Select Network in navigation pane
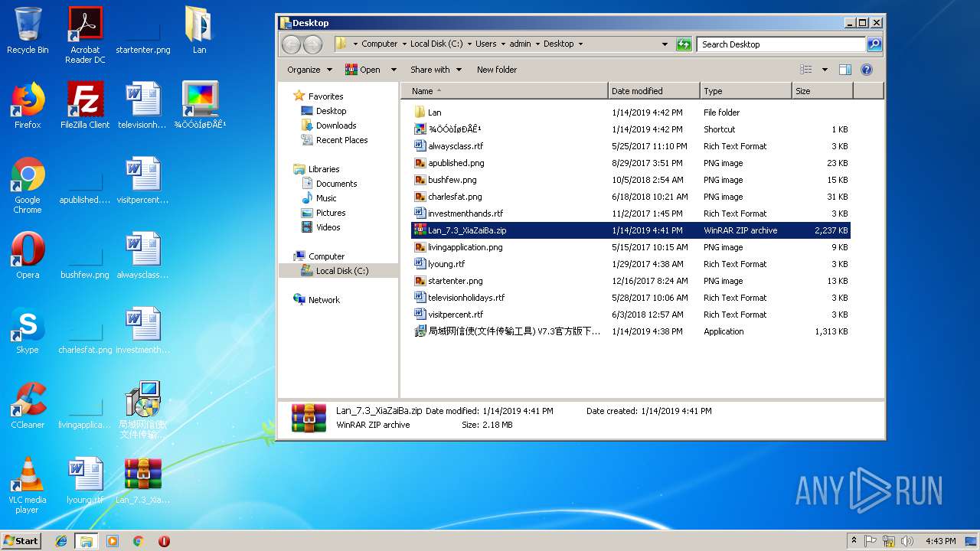The image size is (980, 551). [324, 300]
